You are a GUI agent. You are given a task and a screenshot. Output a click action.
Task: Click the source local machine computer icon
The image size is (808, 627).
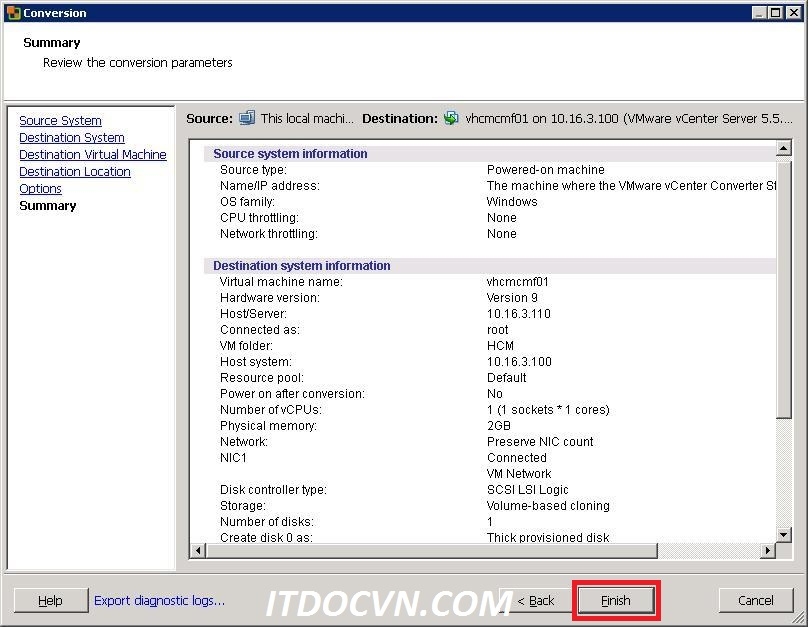click(247, 118)
